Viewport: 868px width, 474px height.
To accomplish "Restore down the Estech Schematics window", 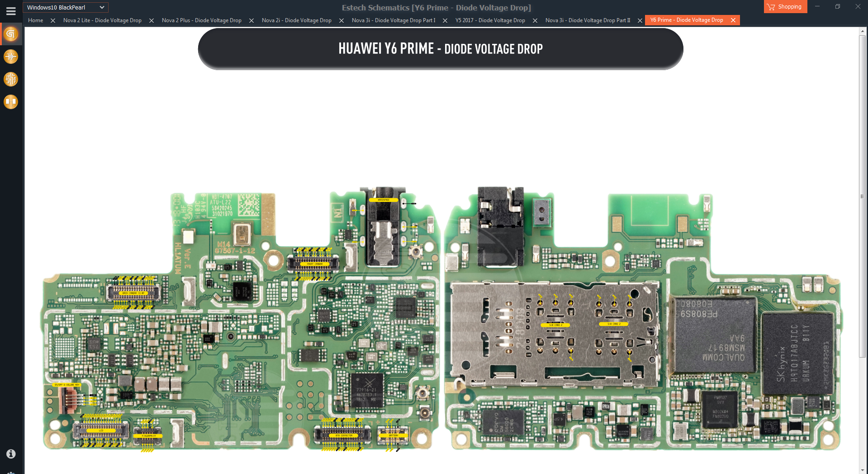I will (x=838, y=6).
